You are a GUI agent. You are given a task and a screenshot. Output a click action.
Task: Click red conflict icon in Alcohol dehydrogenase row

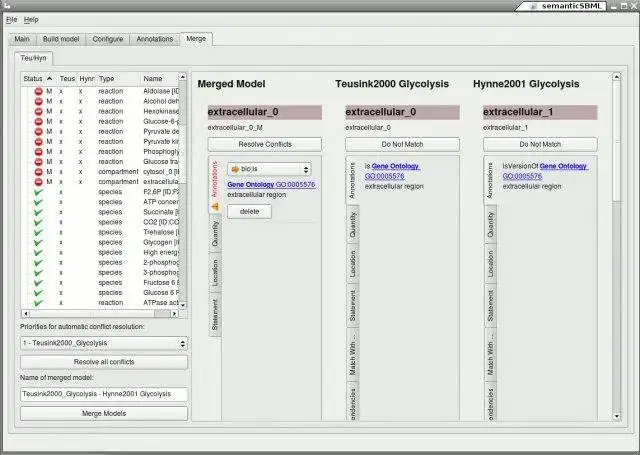[x=38, y=101]
